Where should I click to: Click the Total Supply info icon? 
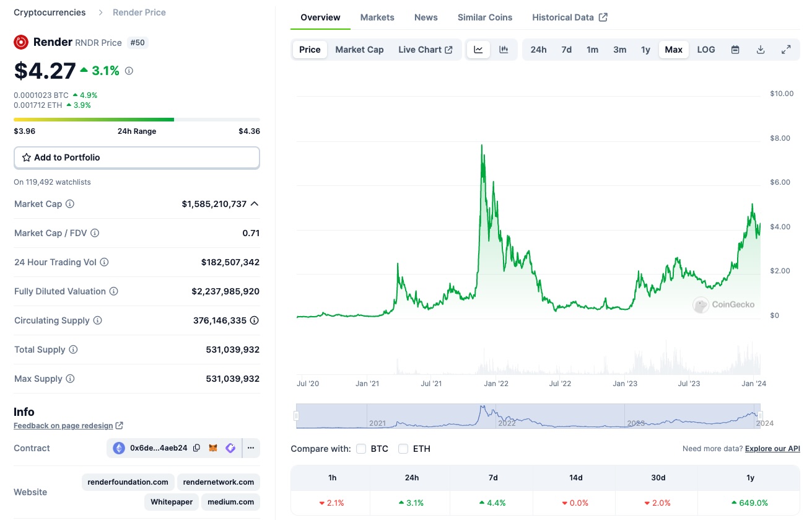pos(73,350)
